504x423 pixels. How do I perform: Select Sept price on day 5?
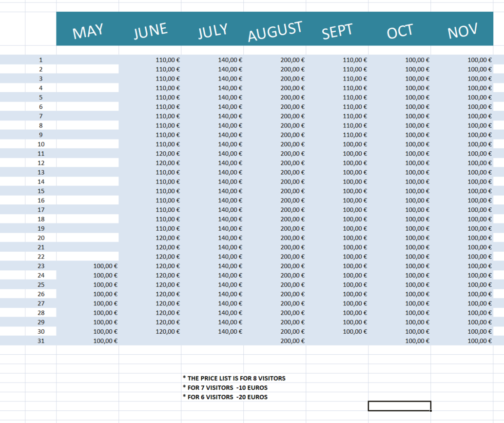[355, 97]
